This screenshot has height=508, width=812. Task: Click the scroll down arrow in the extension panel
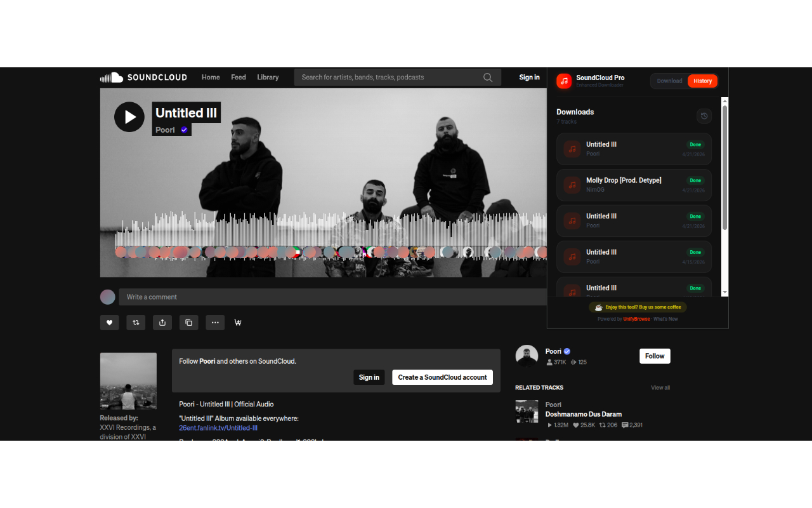[725, 293]
